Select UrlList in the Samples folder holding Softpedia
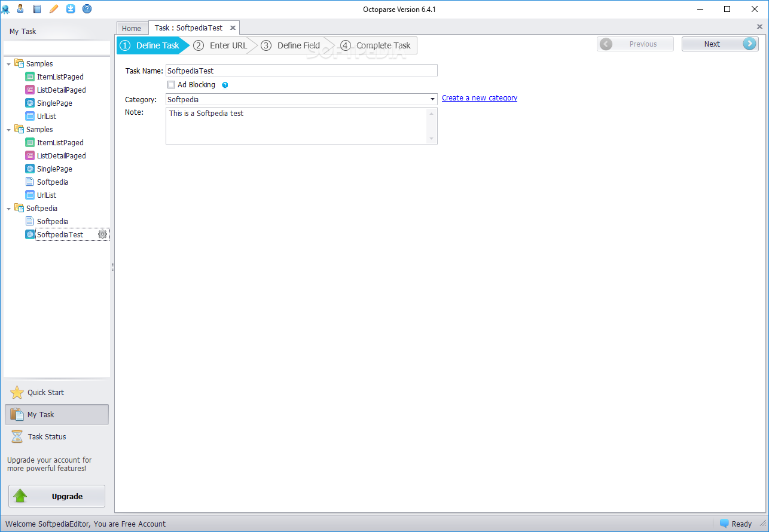769x532 pixels. click(x=47, y=195)
